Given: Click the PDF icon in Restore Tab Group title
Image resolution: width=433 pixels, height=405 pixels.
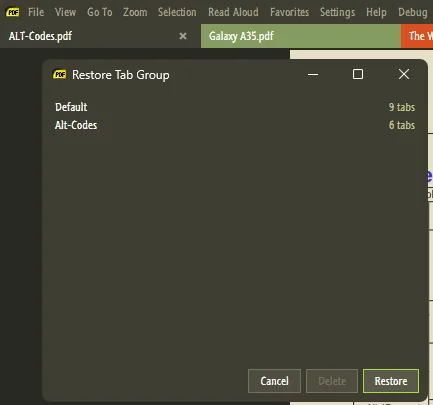Looking at the screenshot, I should coord(60,74).
